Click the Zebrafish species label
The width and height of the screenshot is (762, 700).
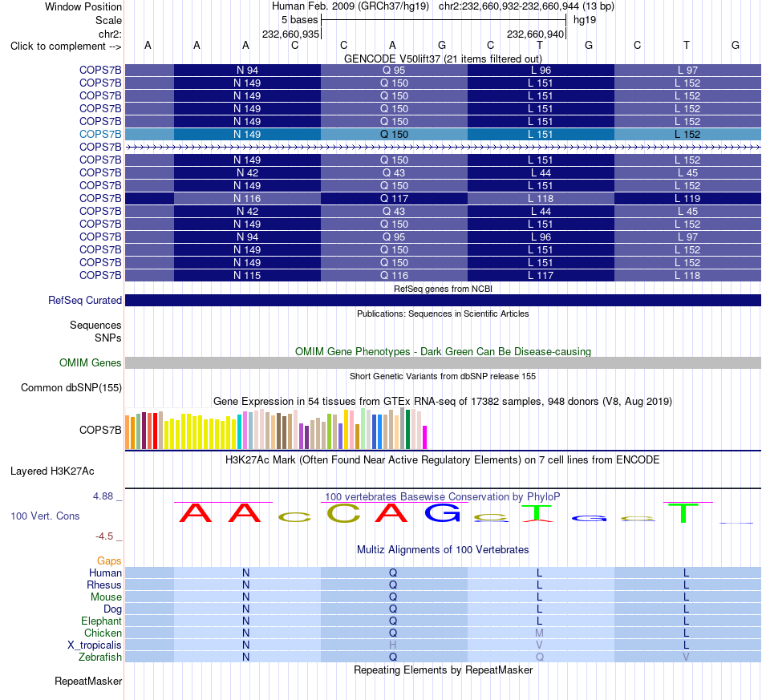point(100,657)
